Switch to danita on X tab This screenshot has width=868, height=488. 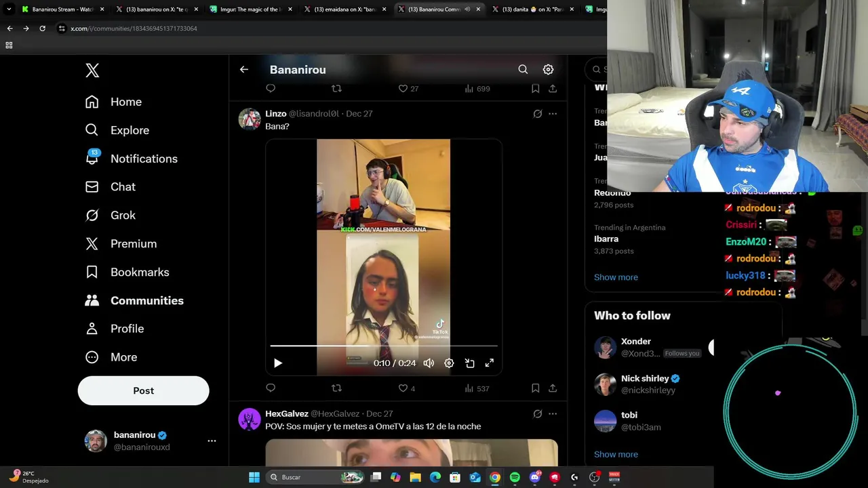click(532, 9)
